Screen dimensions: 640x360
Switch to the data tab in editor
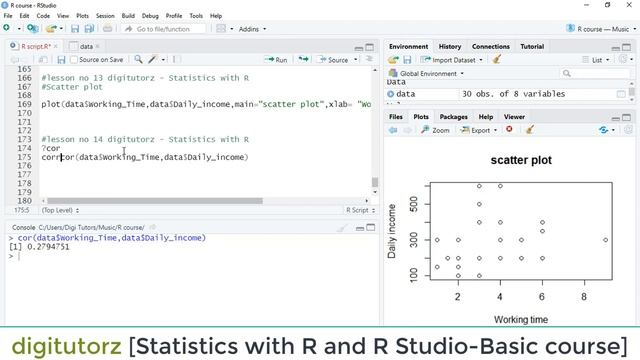pos(86,47)
